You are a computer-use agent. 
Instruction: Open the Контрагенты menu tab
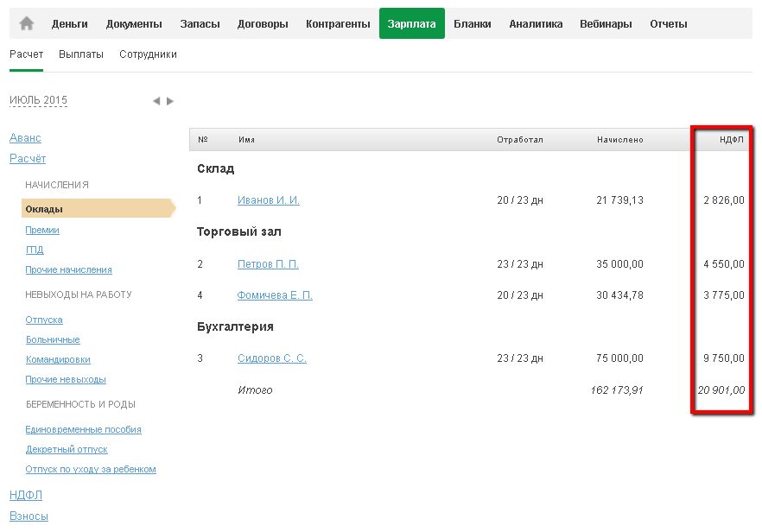[338, 24]
